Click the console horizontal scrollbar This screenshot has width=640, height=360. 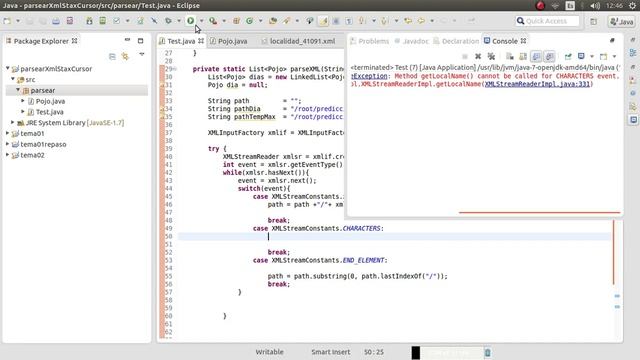pyautogui.click(x=539, y=212)
